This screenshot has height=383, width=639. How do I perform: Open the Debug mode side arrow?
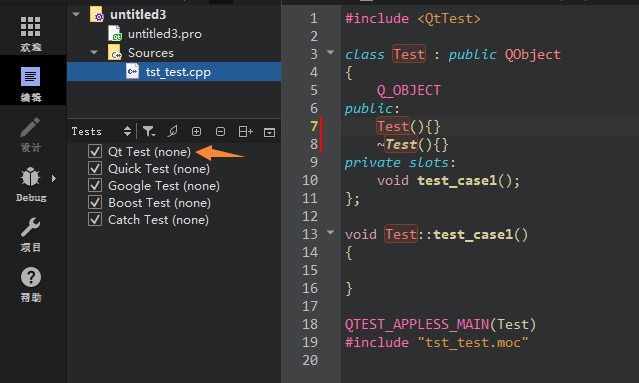click(x=54, y=178)
